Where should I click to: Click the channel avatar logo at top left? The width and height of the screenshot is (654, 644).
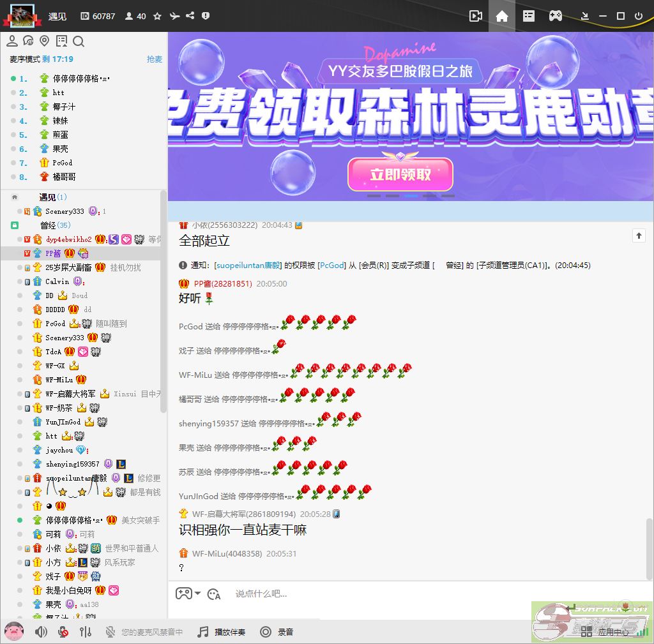coord(22,16)
